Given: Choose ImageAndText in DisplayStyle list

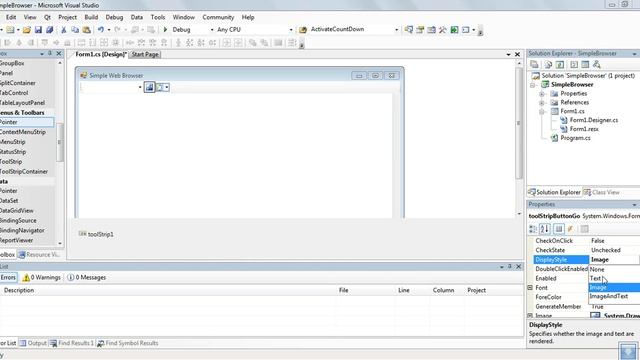Looking at the screenshot, I should point(614,296).
